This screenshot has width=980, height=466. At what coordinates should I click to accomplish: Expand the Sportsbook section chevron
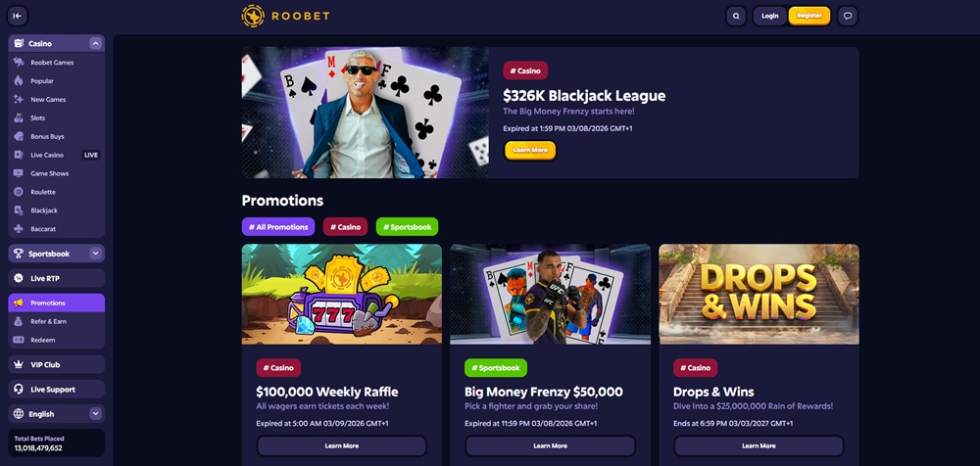pos(95,254)
